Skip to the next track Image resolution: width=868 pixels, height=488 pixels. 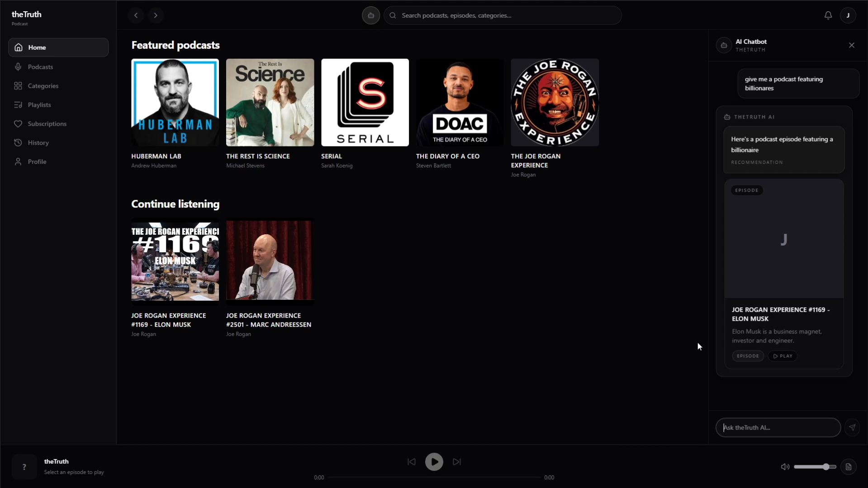click(x=457, y=462)
